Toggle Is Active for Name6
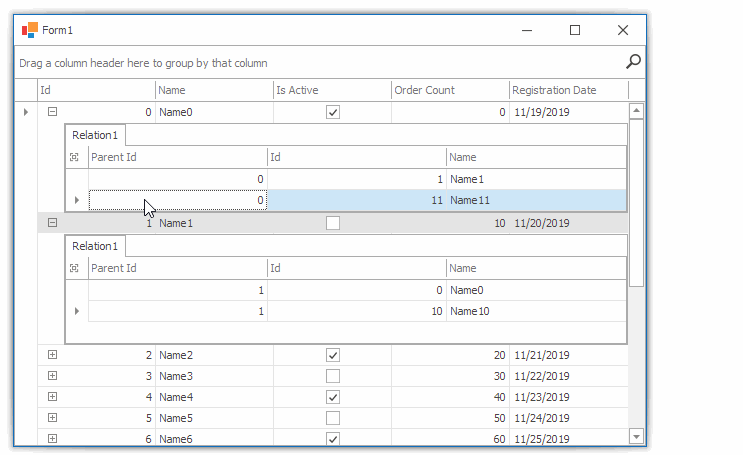This screenshot has height=455, width=743. pyautogui.click(x=333, y=439)
